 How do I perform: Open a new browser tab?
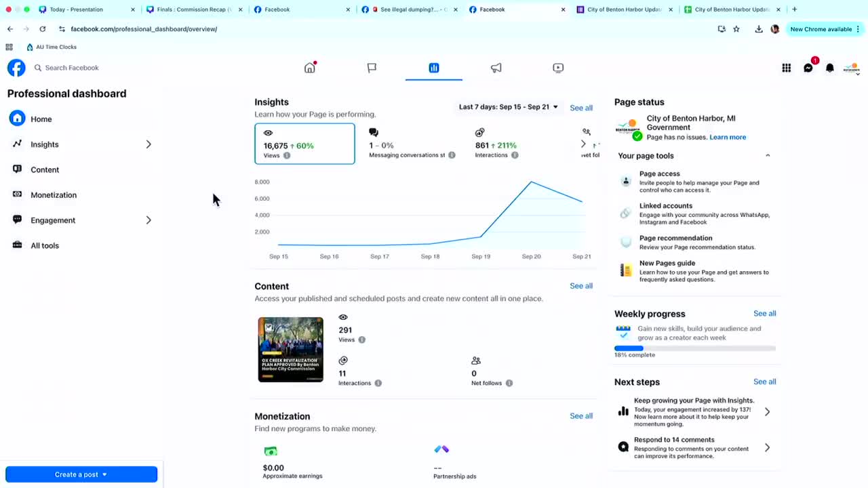(x=795, y=9)
